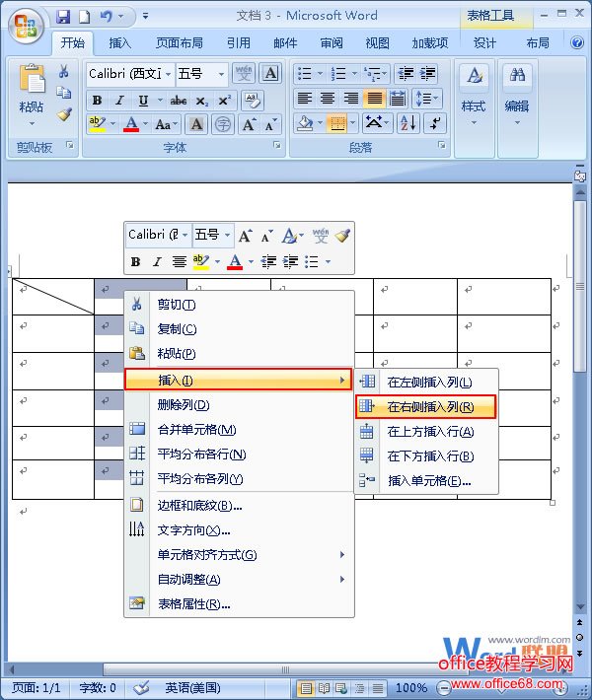Grow font size in ribbon font group
592x700 pixels.
click(x=249, y=124)
